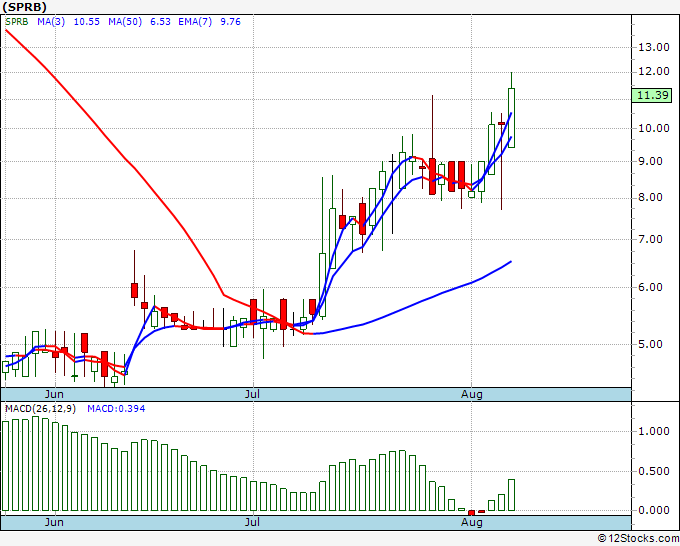Click the MA(3) legend label
Image resolution: width=680 pixels, height=546 pixels.
(51, 22)
